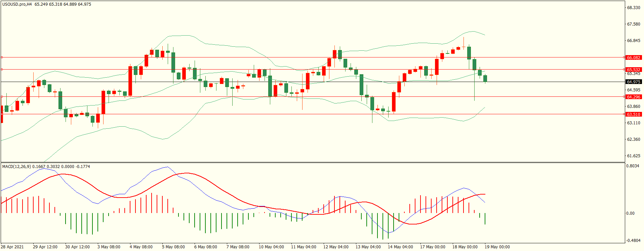Select left handle of 66.082 horizontal line

(2, 57)
